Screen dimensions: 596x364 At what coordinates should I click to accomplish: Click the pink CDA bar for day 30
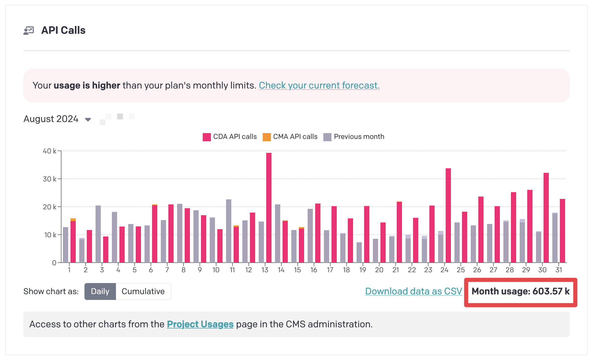click(546, 218)
